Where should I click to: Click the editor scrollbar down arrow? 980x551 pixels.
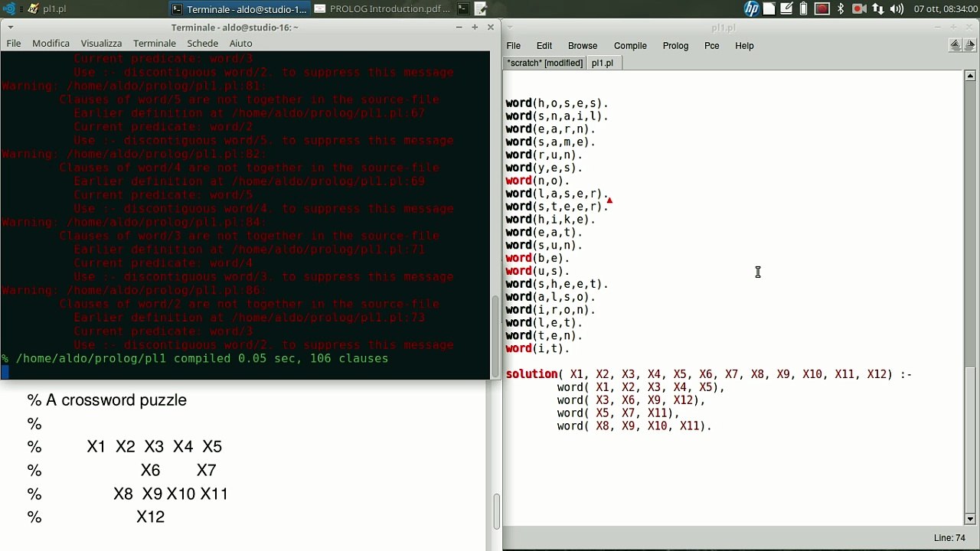tap(970, 519)
